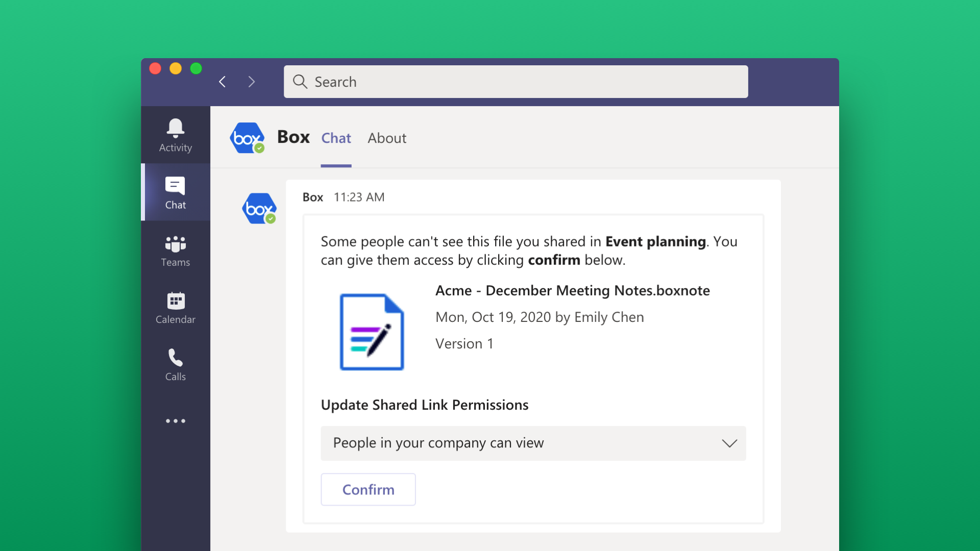
Task: Open more apps with the ellipsis icon
Action: (175, 421)
